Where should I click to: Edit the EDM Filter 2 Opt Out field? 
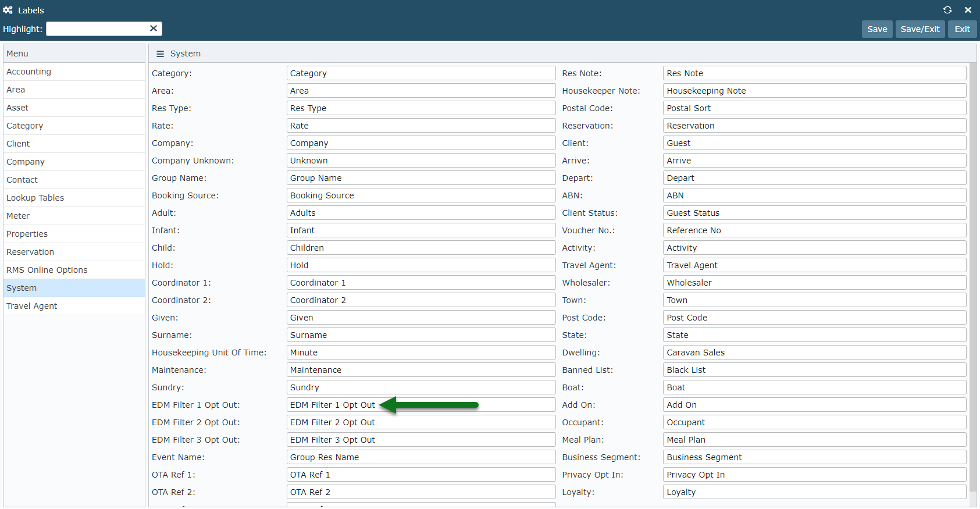[x=421, y=422]
